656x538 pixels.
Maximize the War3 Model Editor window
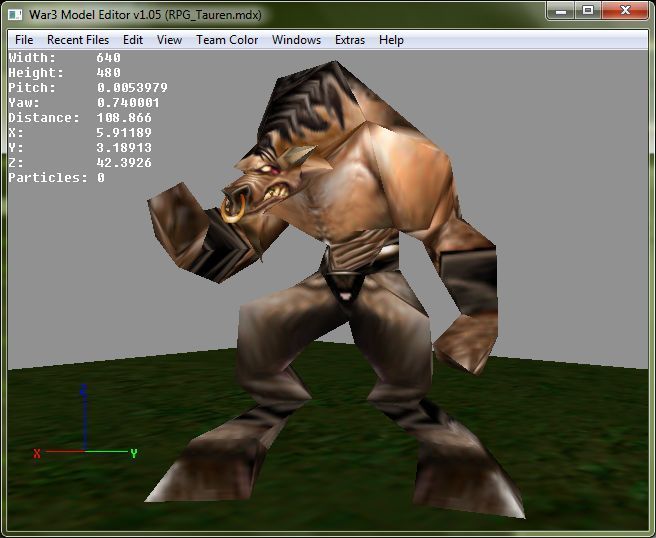tap(588, 10)
